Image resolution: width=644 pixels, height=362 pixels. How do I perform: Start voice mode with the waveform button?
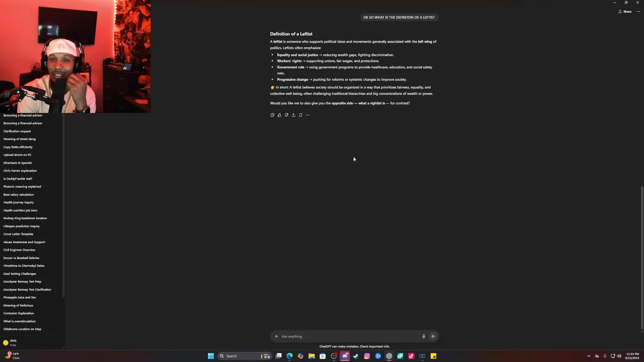433,336
